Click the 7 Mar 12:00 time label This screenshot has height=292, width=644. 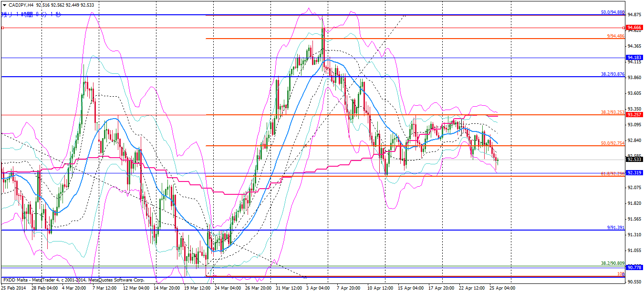104,288
